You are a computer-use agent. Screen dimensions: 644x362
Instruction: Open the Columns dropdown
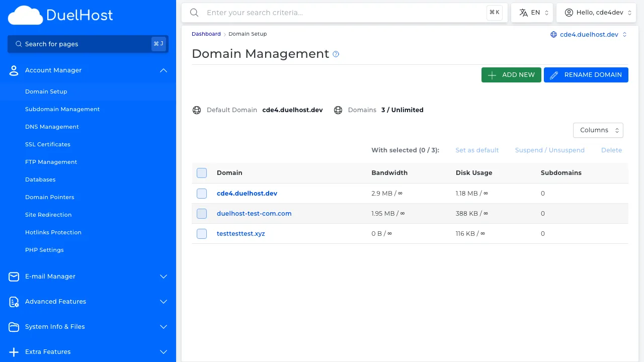point(598,130)
